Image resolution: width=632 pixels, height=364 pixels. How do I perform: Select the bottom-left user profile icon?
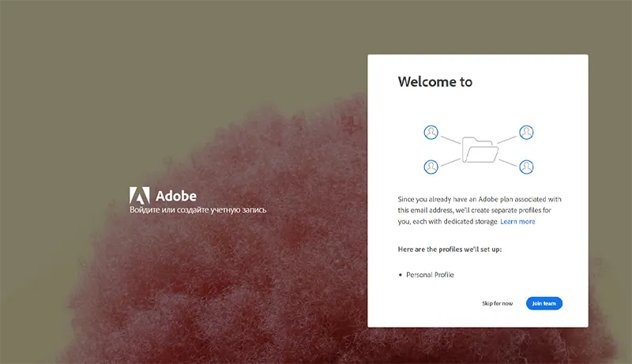tap(431, 167)
